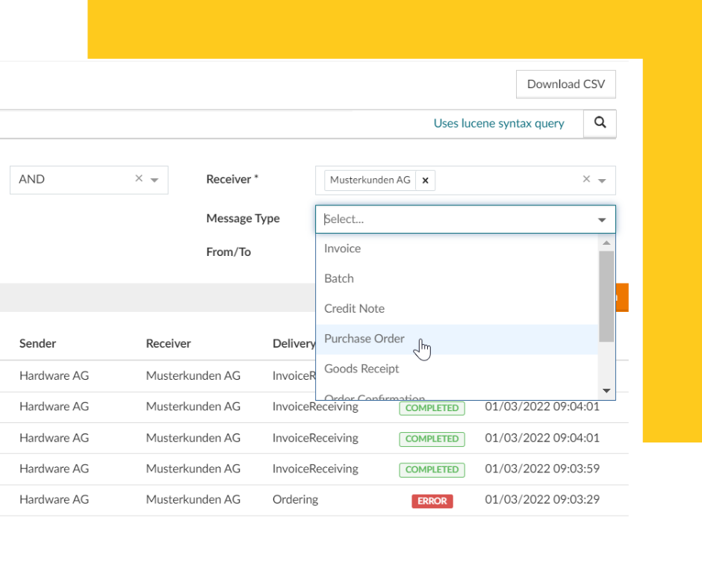Pick Goods Receipt from the dropdown options
The width and height of the screenshot is (702, 588).
pyautogui.click(x=361, y=368)
